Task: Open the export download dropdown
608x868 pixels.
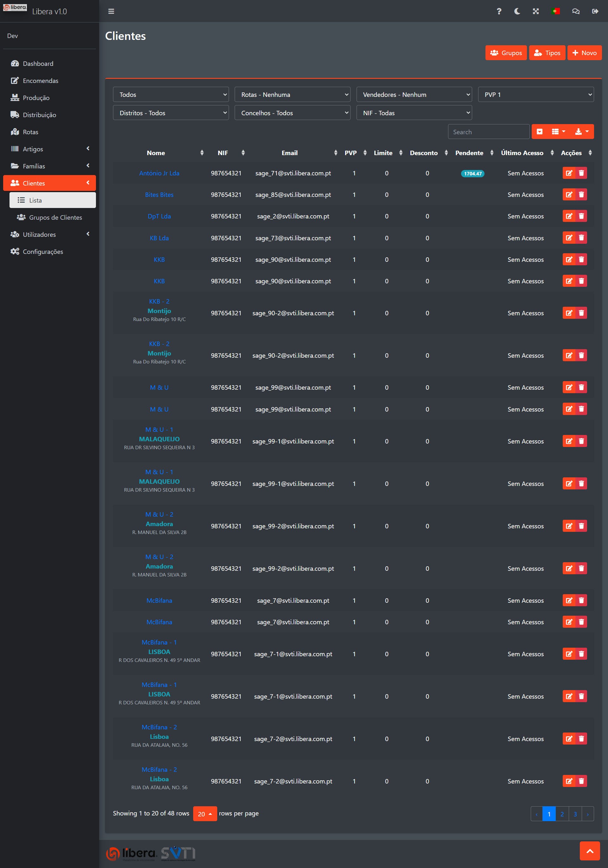Action: tap(581, 132)
